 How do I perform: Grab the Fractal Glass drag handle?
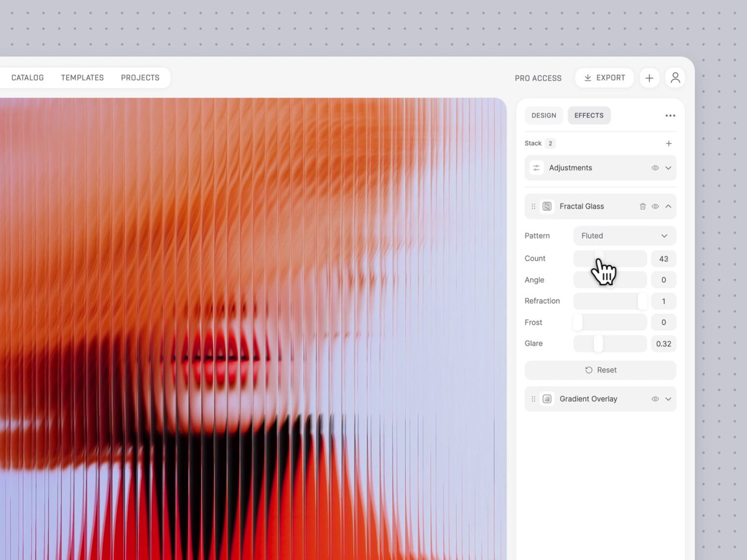[533, 207]
